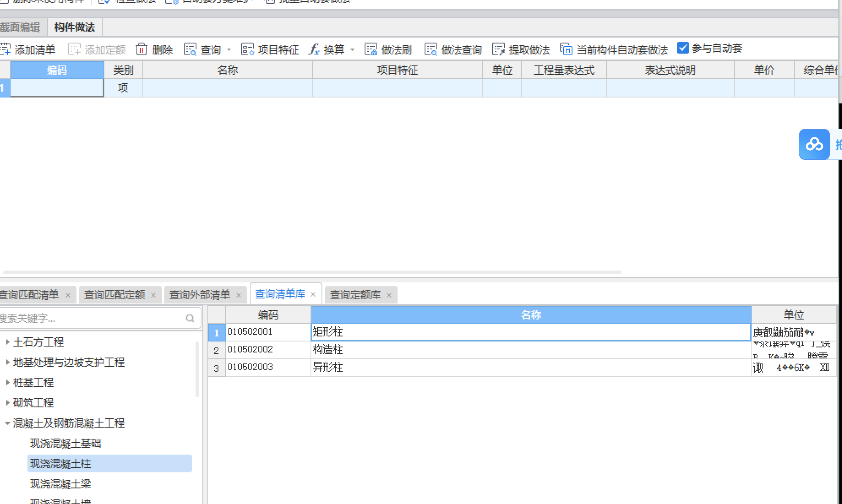This screenshot has width=842, height=504.
Task: Close the 查询匹配定额 tab
Action: point(153,295)
